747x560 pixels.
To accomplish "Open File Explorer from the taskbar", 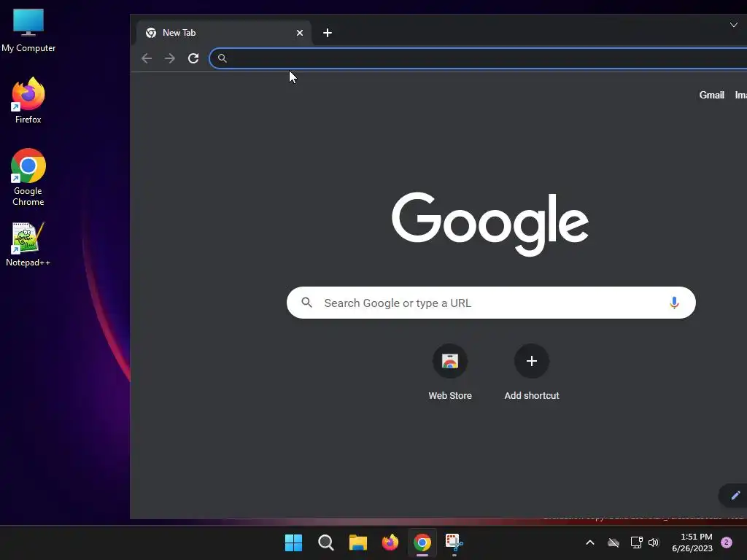I will pos(357,542).
